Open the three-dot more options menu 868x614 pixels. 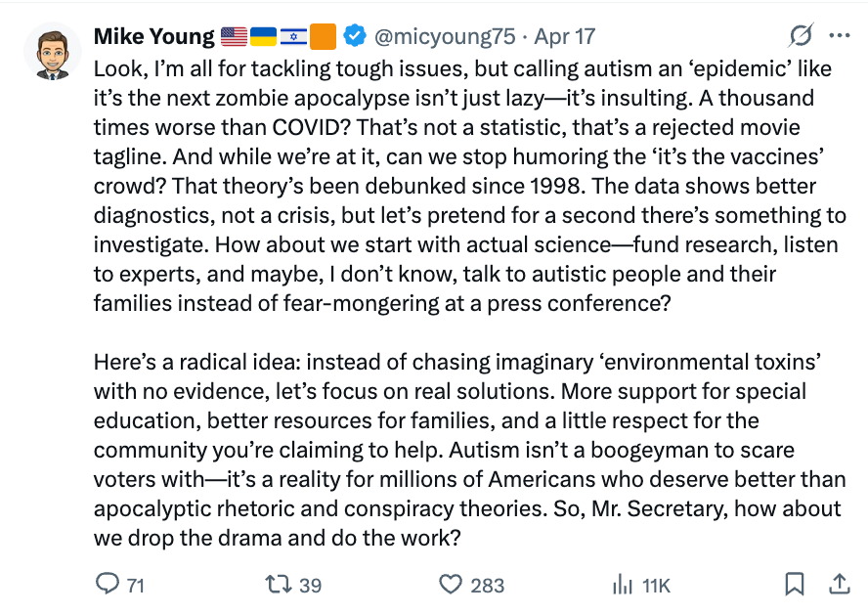839,37
